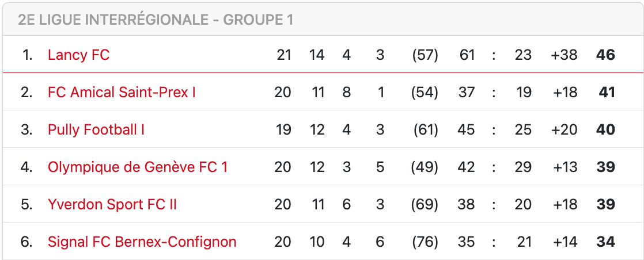Click rank number 1. in standings

click(27, 55)
